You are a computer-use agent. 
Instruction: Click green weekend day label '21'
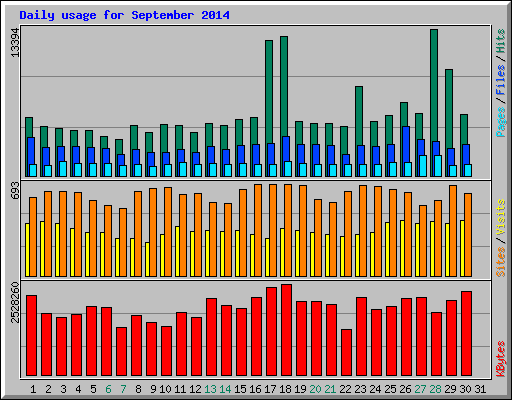[330, 389]
